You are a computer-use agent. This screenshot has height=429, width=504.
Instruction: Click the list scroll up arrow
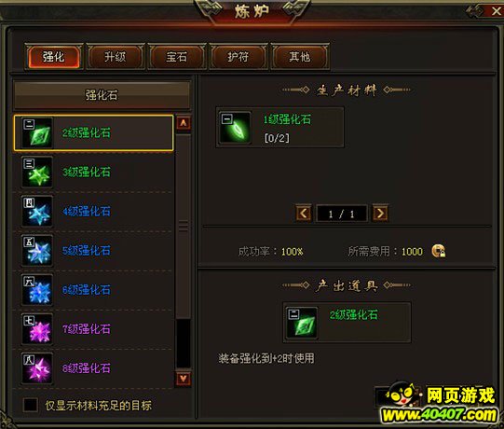point(184,123)
